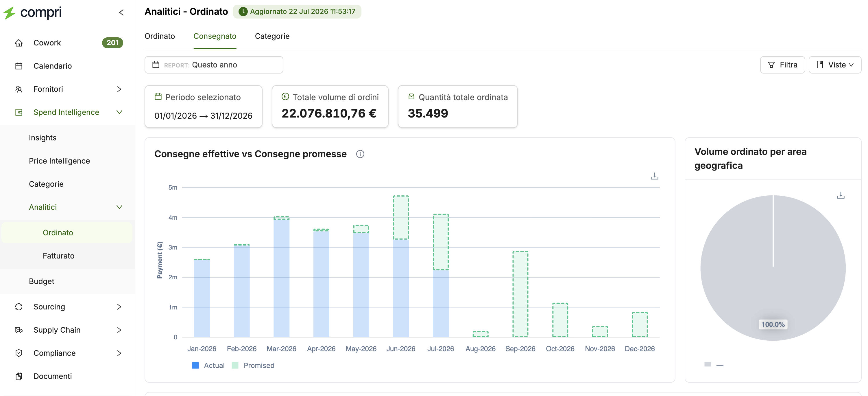This screenshot has height=396, width=868.
Task: Click the info icon beside Consegne effettive title
Action: point(360,154)
